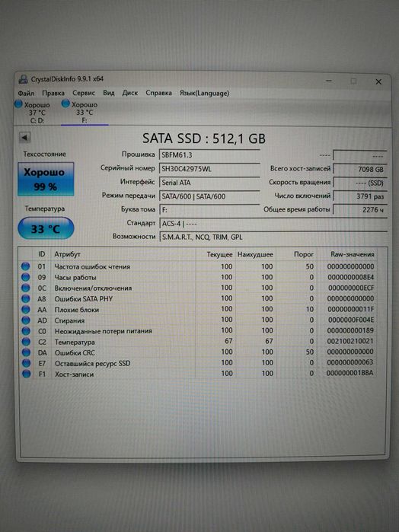
Task: Click the power on hours value 2276 ч
Action: coord(359,209)
